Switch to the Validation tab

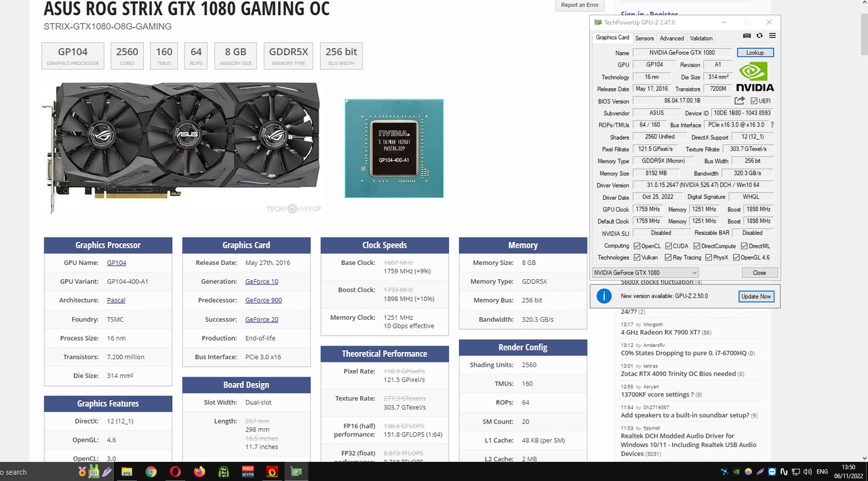701,39
